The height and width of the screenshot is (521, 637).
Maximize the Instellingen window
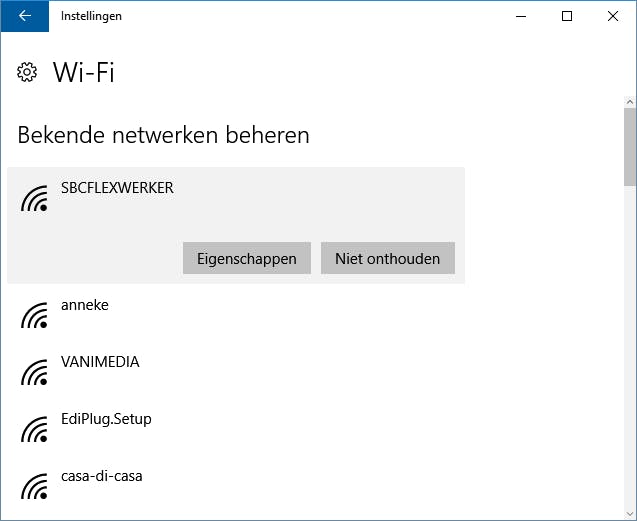[567, 16]
